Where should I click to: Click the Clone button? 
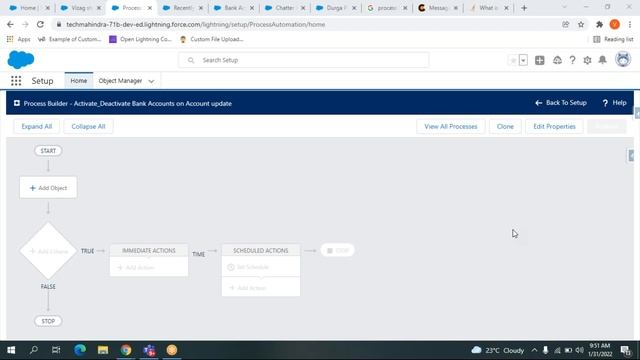point(505,127)
